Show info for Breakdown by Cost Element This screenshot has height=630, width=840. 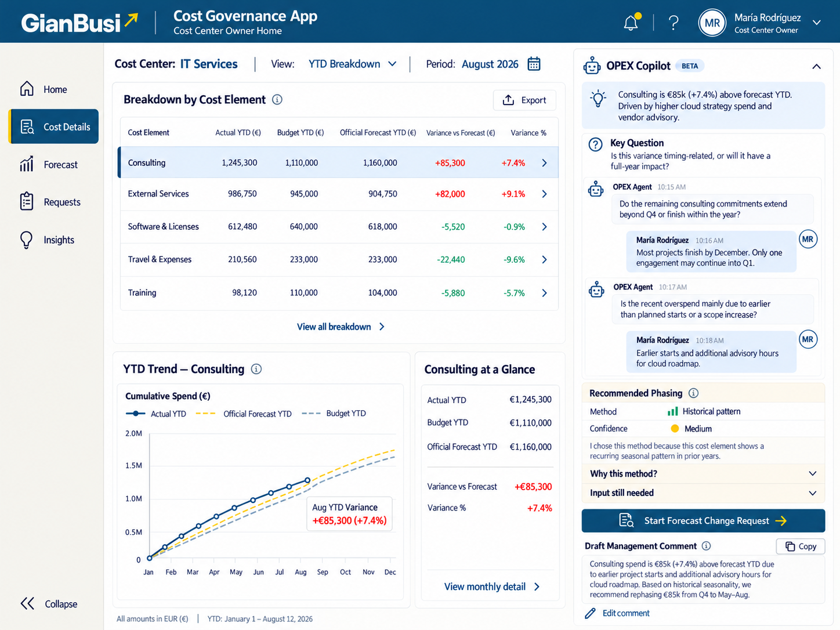tap(277, 100)
